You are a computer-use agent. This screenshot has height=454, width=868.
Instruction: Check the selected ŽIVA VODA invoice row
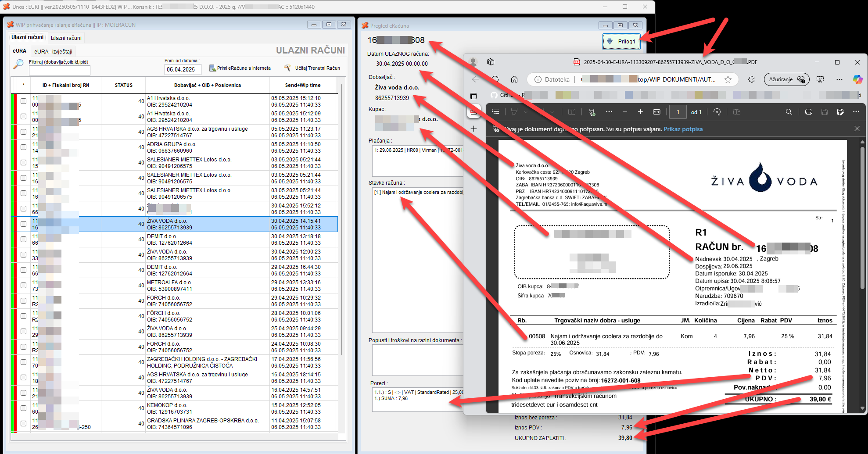[24, 224]
